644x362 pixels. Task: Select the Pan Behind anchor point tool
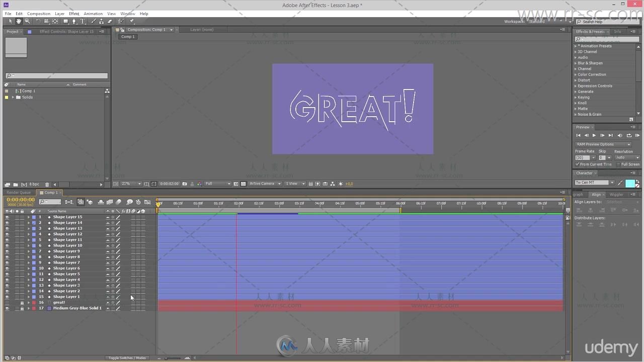55,21
